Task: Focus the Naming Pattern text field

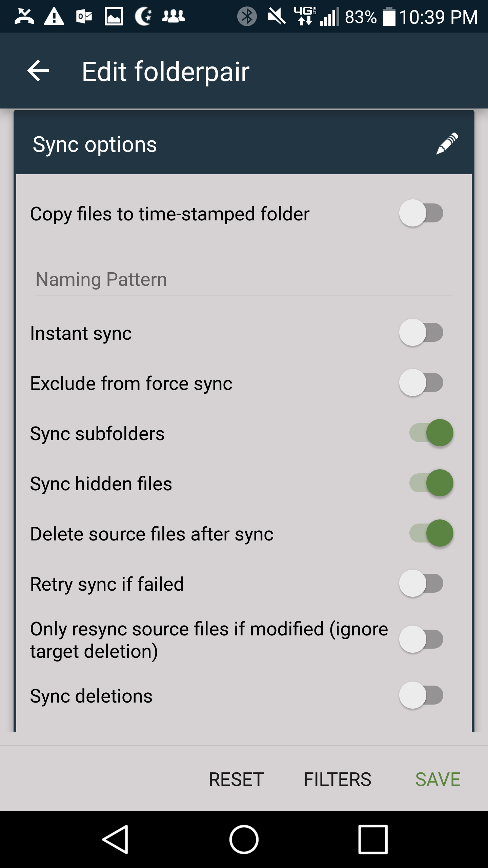Action: pyautogui.click(x=244, y=280)
